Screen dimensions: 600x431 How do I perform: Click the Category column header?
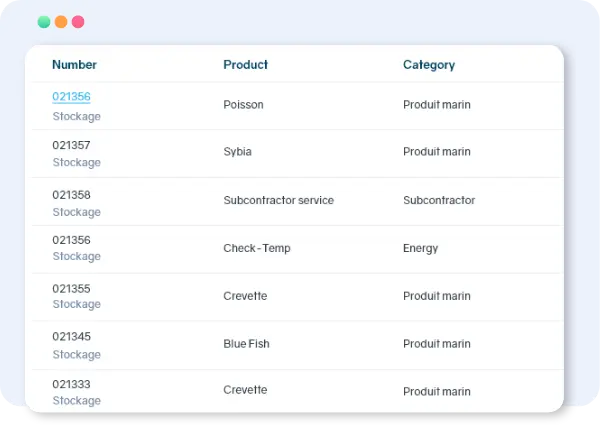click(x=428, y=65)
